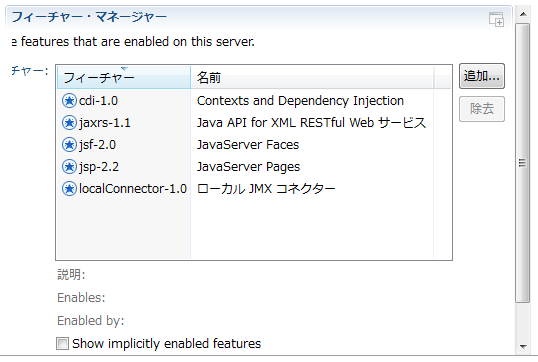Screen dimensions: 538x362
Task: Click the Enabled by: label
Action: [x=91, y=320]
